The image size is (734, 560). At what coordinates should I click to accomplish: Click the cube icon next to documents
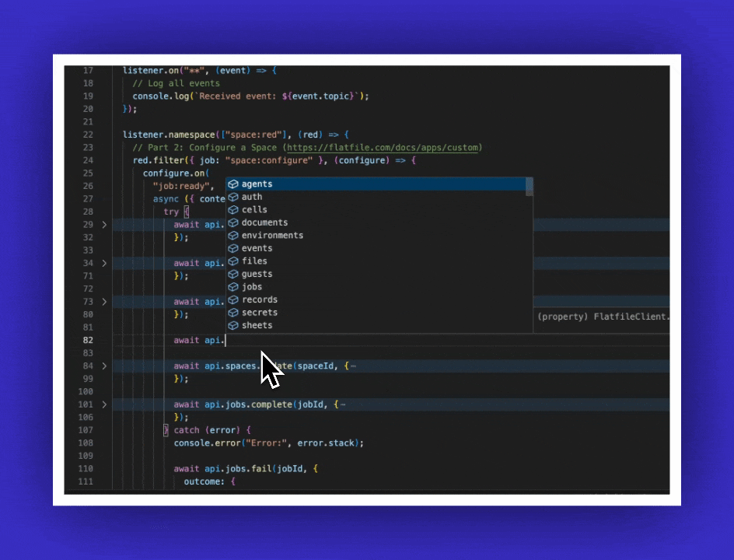click(x=232, y=223)
